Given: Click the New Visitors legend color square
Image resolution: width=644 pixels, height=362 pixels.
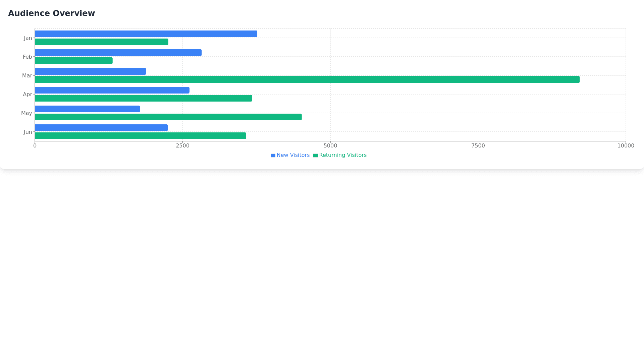Looking at the screenshot, I should click(273, 156).
